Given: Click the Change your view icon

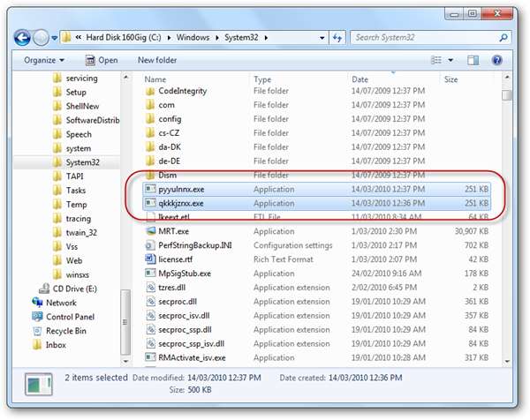Looking at the screenshot, I should (x=436, y=60).
